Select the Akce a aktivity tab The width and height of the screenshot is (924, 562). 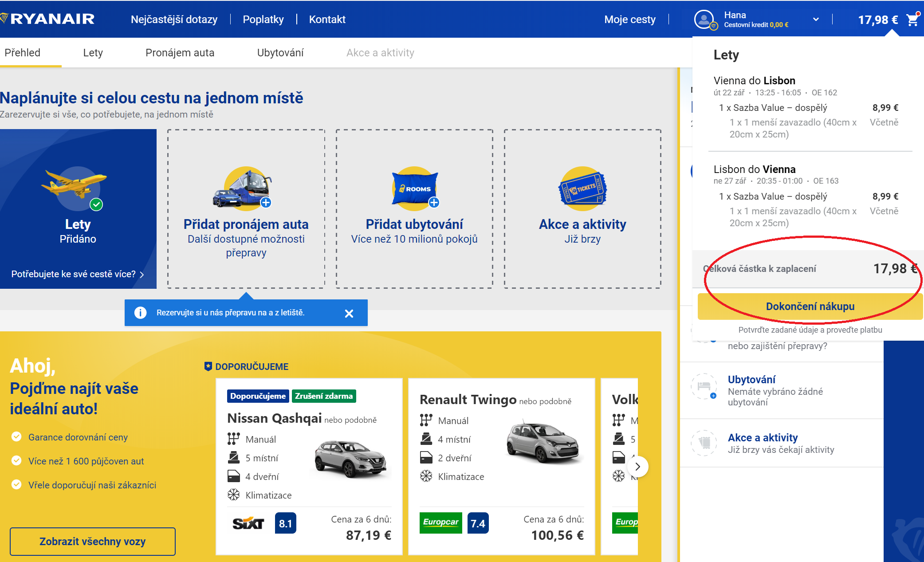point(380,53)
